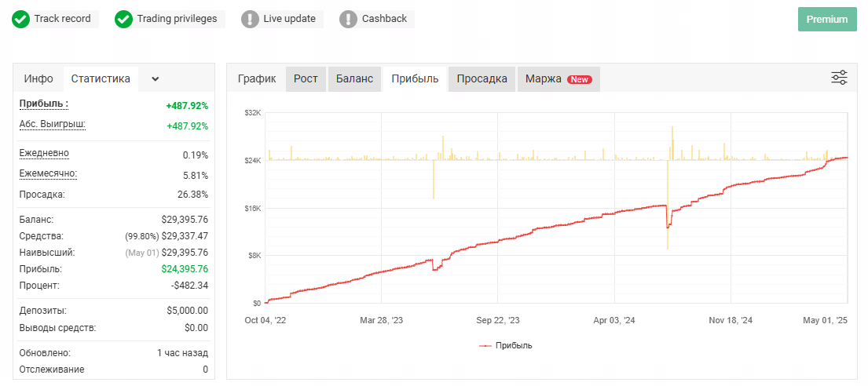868x386 pixels.
Task: Click the 1 час назад value
Action: (x=183, y=353)
